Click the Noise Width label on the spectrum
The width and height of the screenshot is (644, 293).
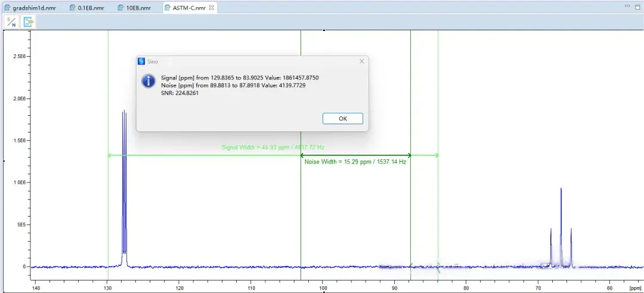[x=355, y=162]
